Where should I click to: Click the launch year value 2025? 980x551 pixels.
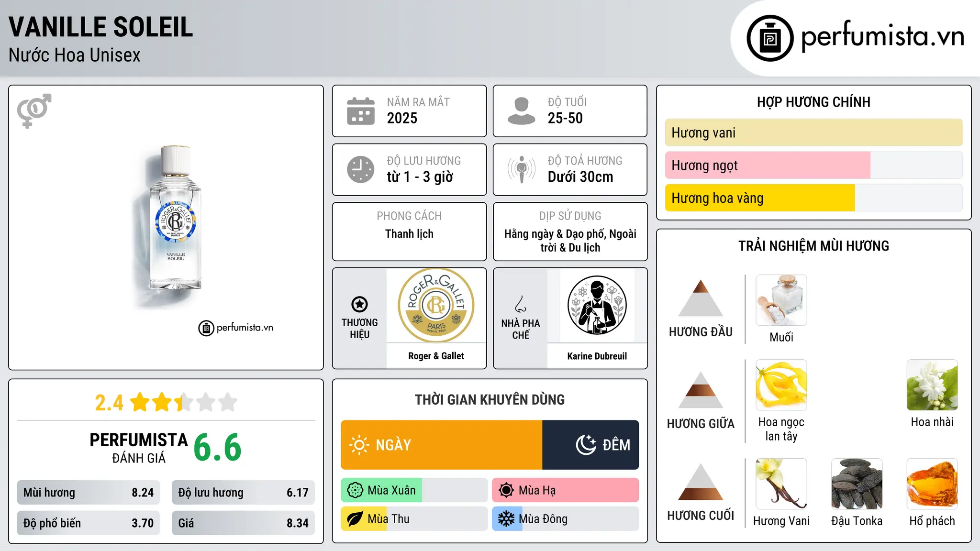(402, 118)
